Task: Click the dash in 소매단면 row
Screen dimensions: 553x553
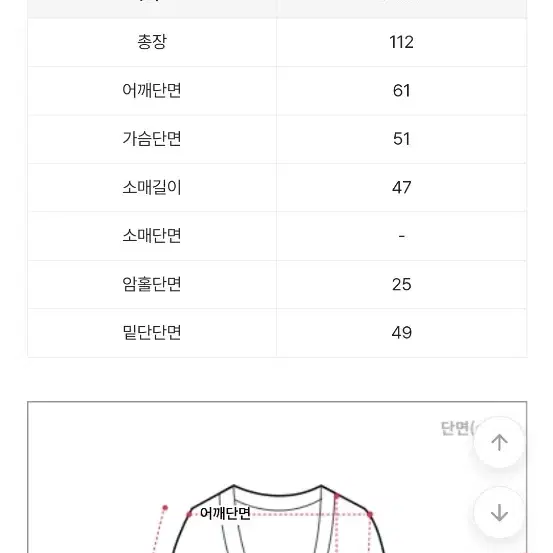Action: point(401,236)
